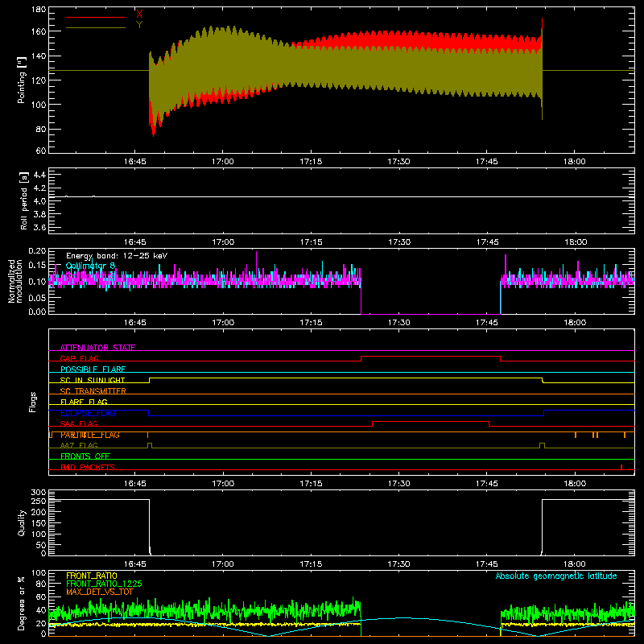The width and height of the screenshot is (644, 644).
Task: Click the 300 value on Quality axis
Action: [x=39, y=493]
